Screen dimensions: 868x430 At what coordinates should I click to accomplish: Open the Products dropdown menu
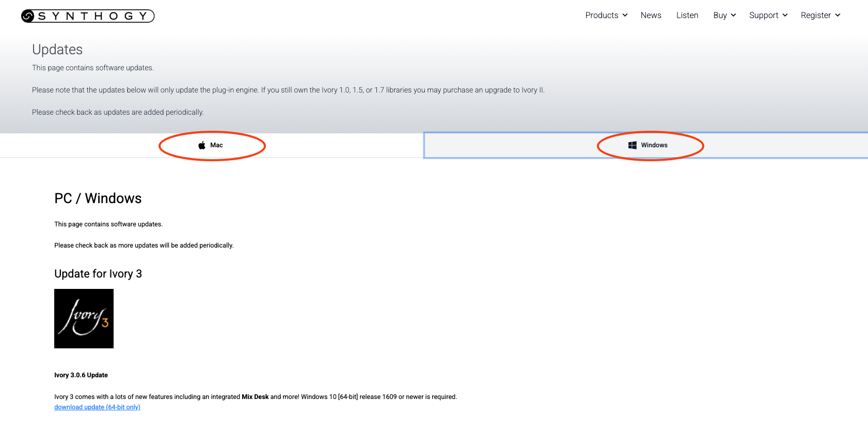click(606, 16)
